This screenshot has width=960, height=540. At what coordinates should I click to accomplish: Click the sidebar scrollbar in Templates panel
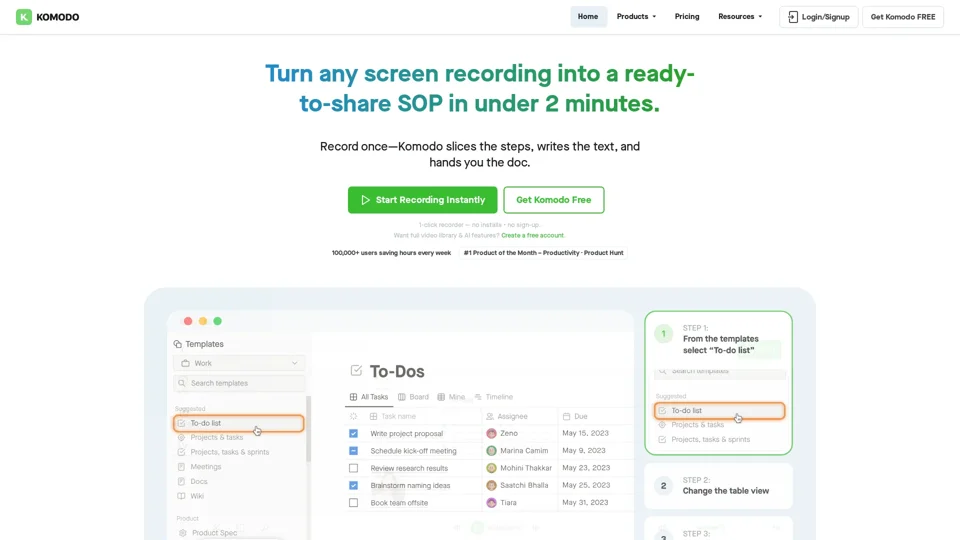tap(309, 429)
